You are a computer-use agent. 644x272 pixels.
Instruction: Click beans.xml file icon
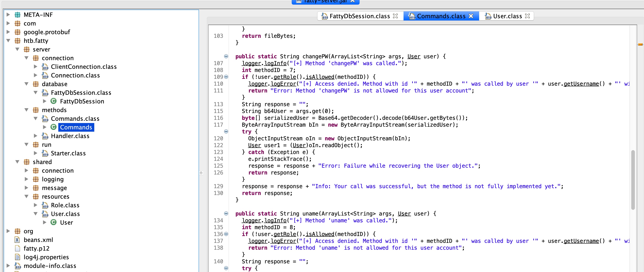coord(17,239)
